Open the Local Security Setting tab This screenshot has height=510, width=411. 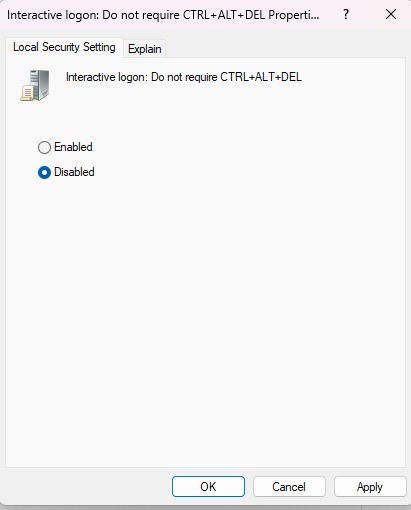tap(64, 47)
